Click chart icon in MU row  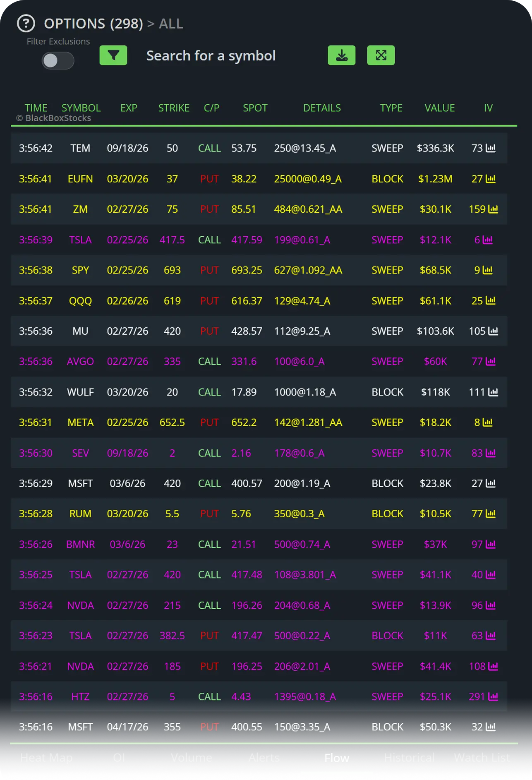click(493, 331)
